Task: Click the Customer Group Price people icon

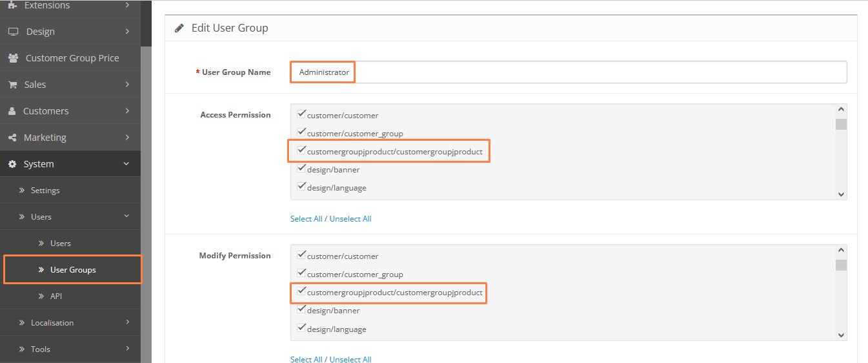Action: (x=13, y=58)
